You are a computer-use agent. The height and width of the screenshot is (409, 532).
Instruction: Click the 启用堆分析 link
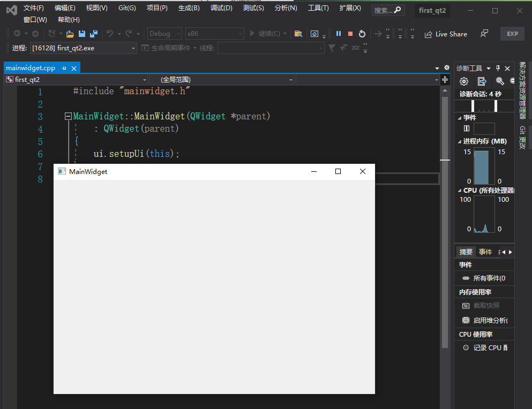click(490, 321)
